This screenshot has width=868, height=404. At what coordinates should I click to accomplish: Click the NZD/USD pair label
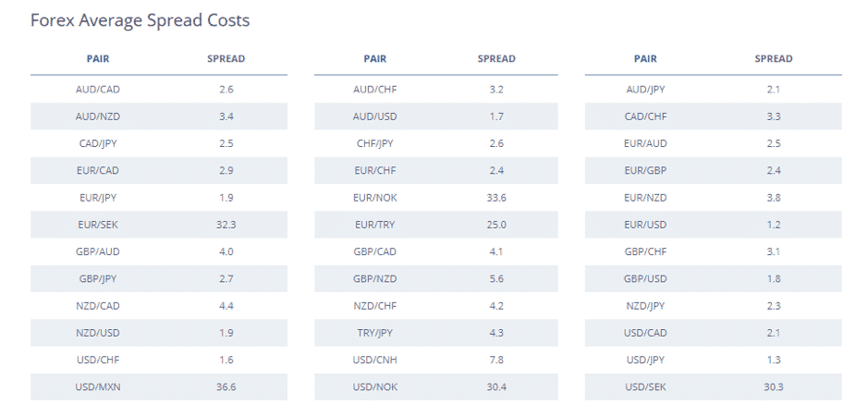(98, 333)
